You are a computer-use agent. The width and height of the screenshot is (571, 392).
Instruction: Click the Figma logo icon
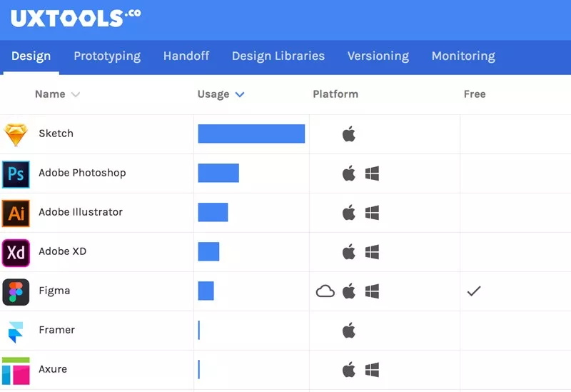click(16, 291)
